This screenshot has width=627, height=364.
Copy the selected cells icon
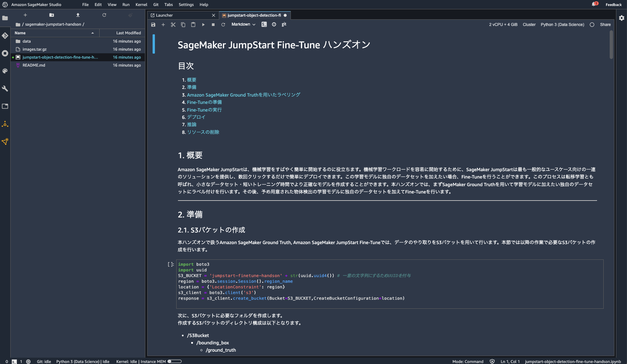(183, 25)
